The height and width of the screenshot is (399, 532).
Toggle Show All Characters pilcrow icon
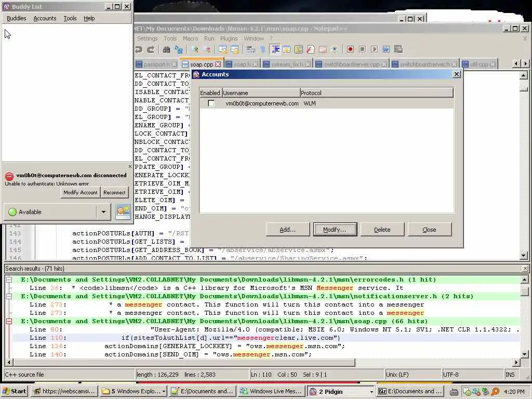click(262, 49)
